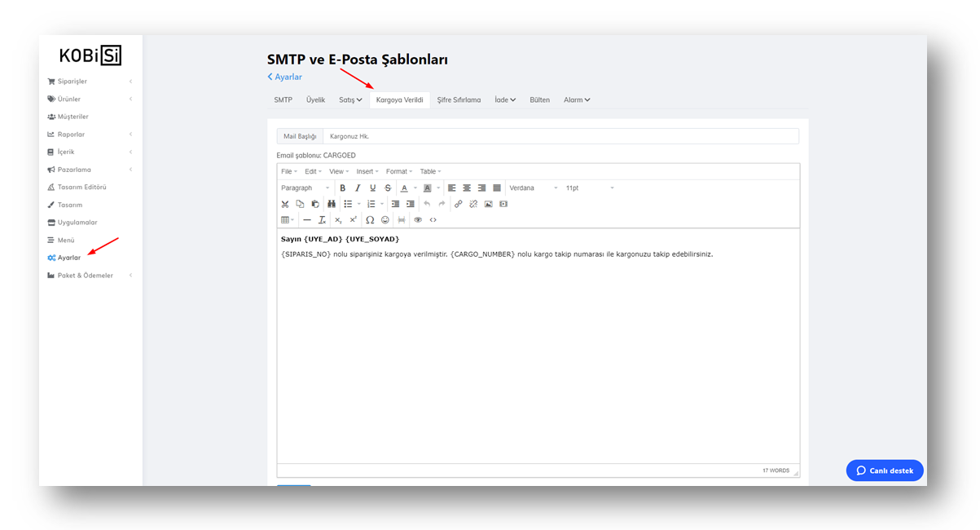Toggle bold formatting in the editor
This screenshot has height=530, width=980.
pyautogui.click(x=342, y=188)
